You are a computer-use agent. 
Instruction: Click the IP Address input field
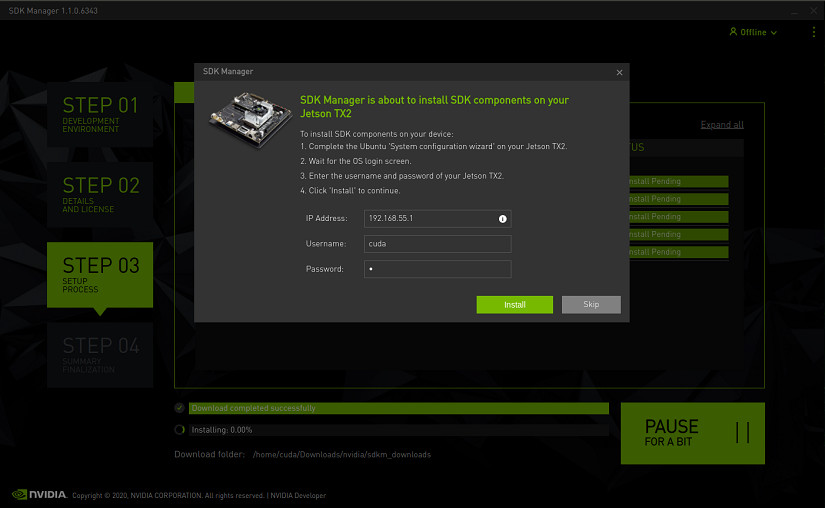[x=437, y=218]
